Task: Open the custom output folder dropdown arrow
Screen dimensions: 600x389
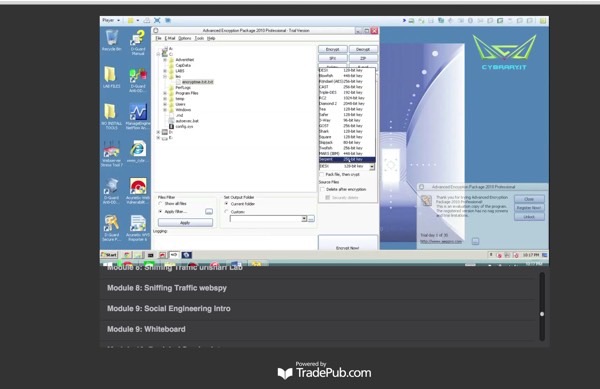Action: click(x=304, y=219)
